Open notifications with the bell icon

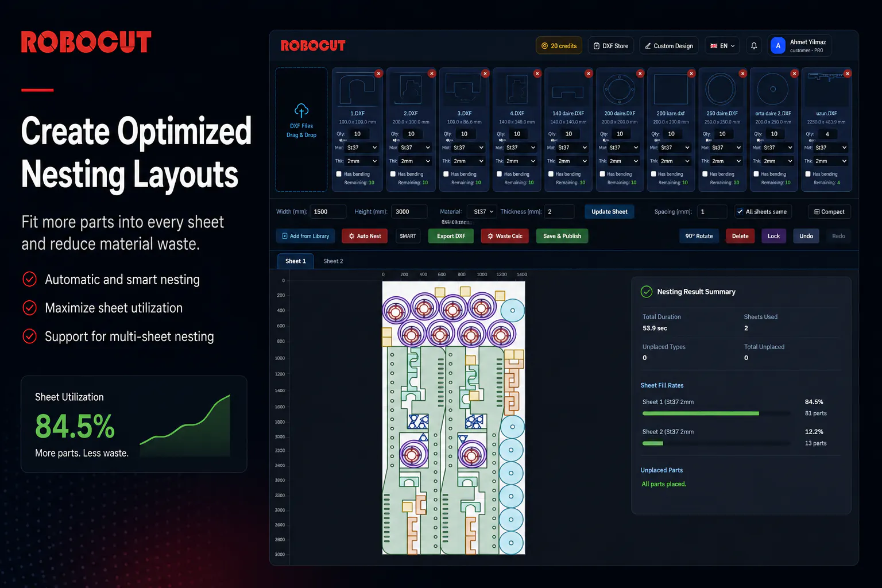[754, 46]
